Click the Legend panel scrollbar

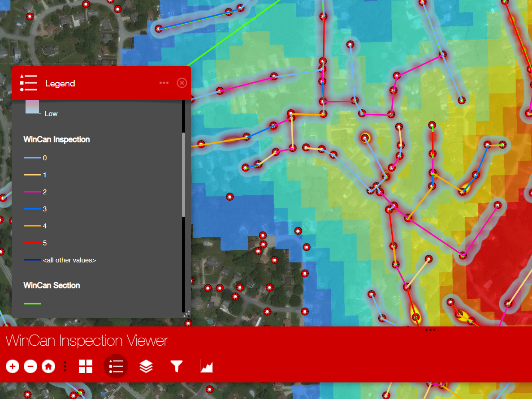coord(183,175)
